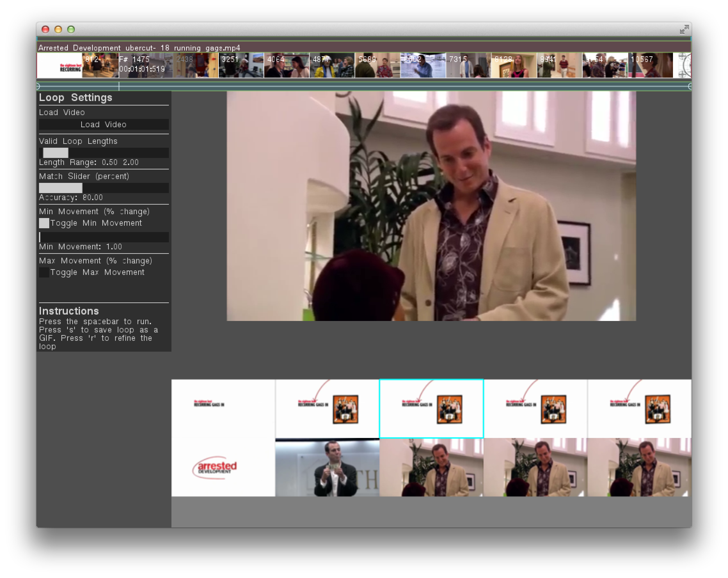728x578 pixels.
Task: Click the playhead marker on the timeline scrubber
Action: click(x=119, y=86)
